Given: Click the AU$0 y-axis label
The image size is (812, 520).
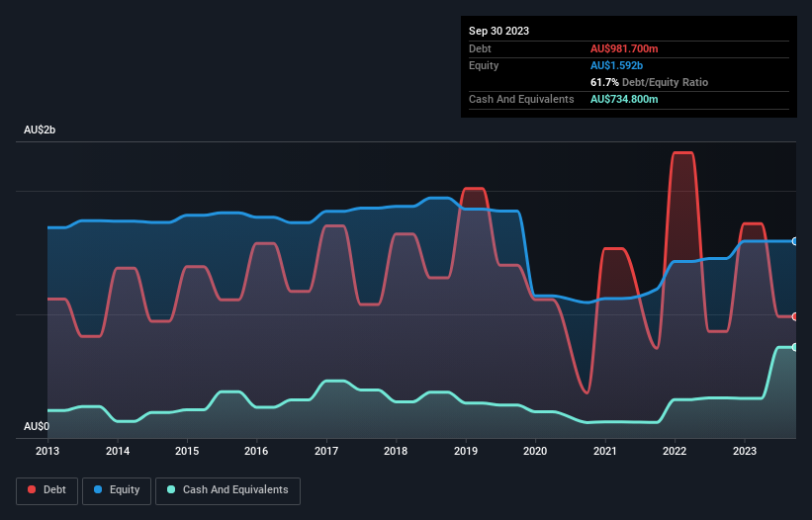Looking at the screenshot, I should tap(37, 426).
